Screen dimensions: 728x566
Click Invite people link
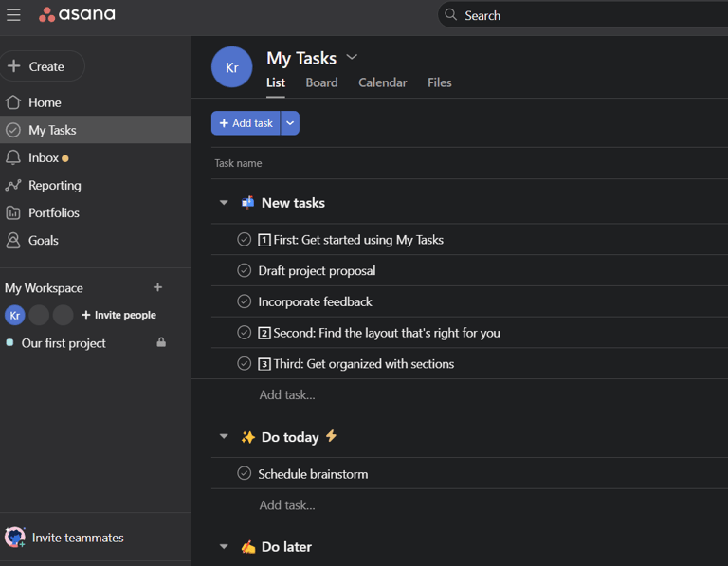(x=118, y=315)
